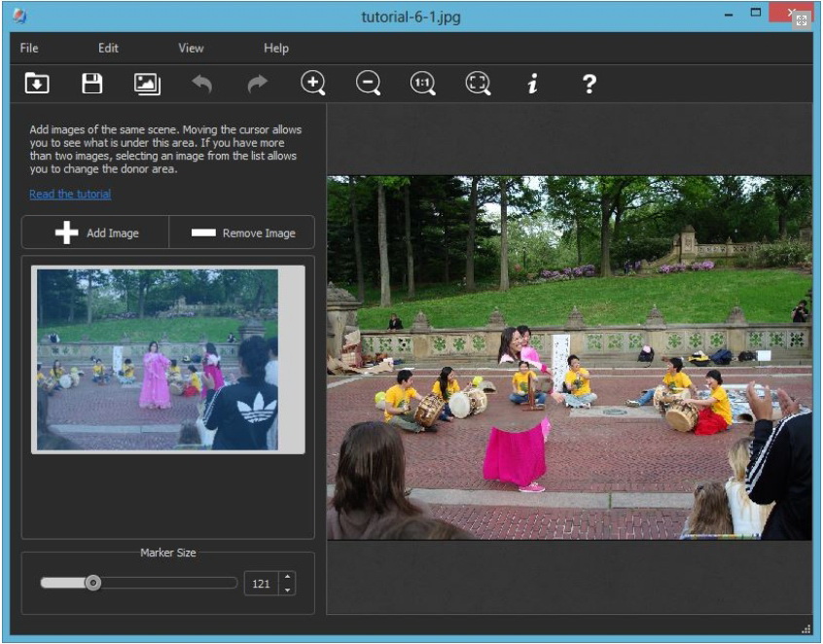Open the Read the tutorial link
This screenshot has height=644, width=823.
(70, 194)
